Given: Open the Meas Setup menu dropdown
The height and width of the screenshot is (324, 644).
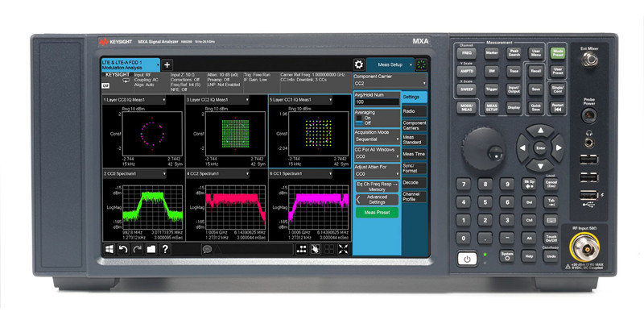Looking at the screenshot, I should tap(390, 64).
